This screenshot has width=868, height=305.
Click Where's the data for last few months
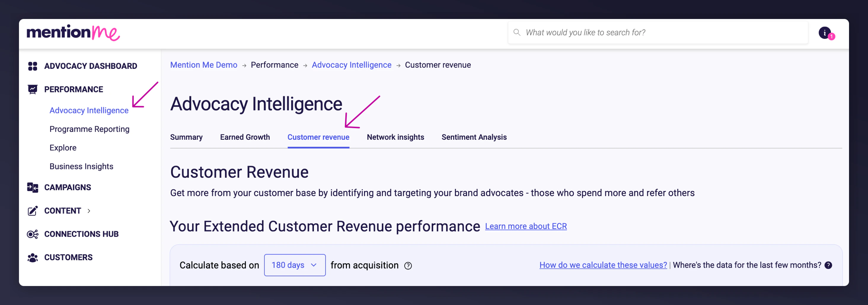pyautogui.click(x=747, y=265)
